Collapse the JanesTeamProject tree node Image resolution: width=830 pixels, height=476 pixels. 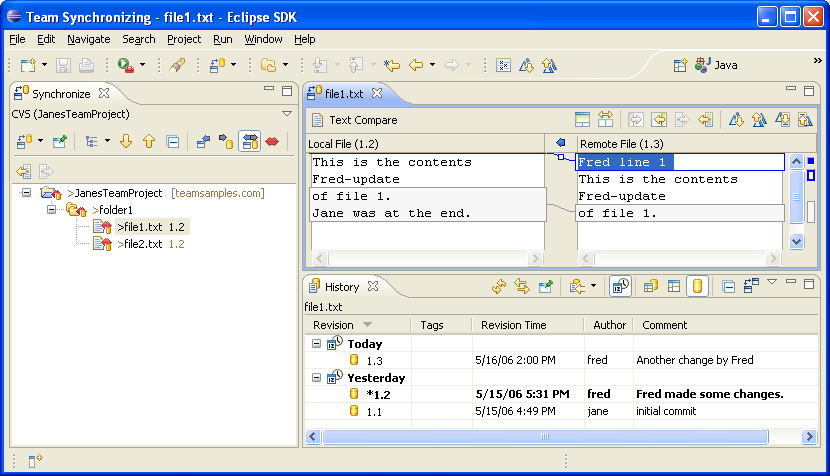26,193
